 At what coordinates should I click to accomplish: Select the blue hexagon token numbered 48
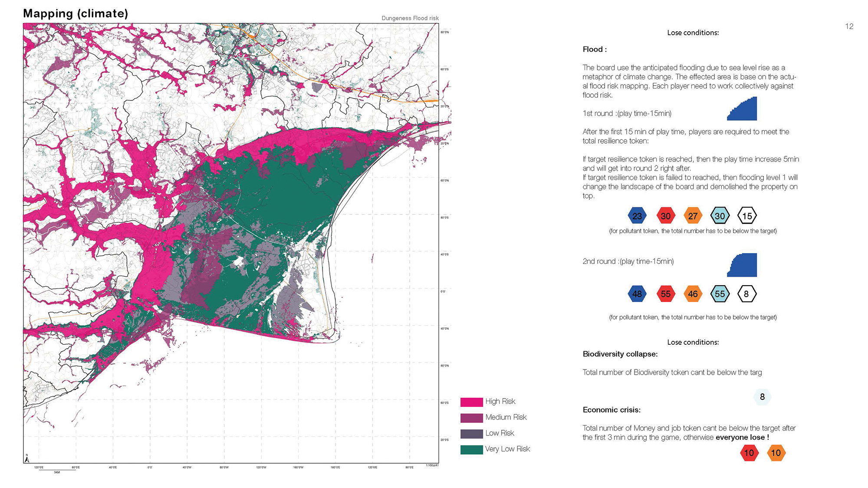pos(637,294)
